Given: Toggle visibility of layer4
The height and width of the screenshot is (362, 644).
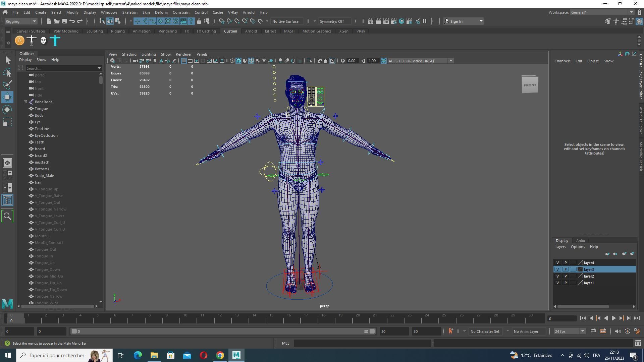Looking at the screenshot, I should point(557,263).
